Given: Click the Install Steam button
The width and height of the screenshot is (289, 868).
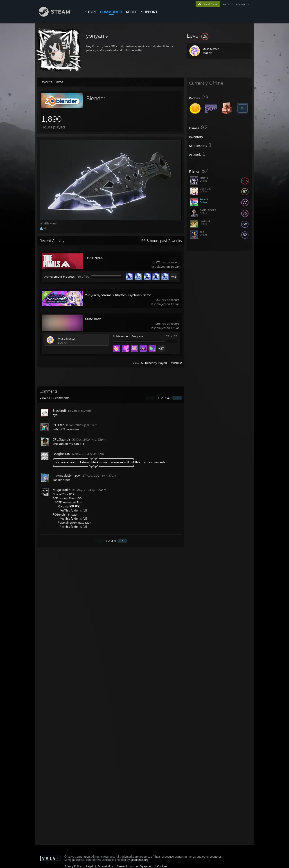Looking at the screenshot, I should (x=208, y=4).
